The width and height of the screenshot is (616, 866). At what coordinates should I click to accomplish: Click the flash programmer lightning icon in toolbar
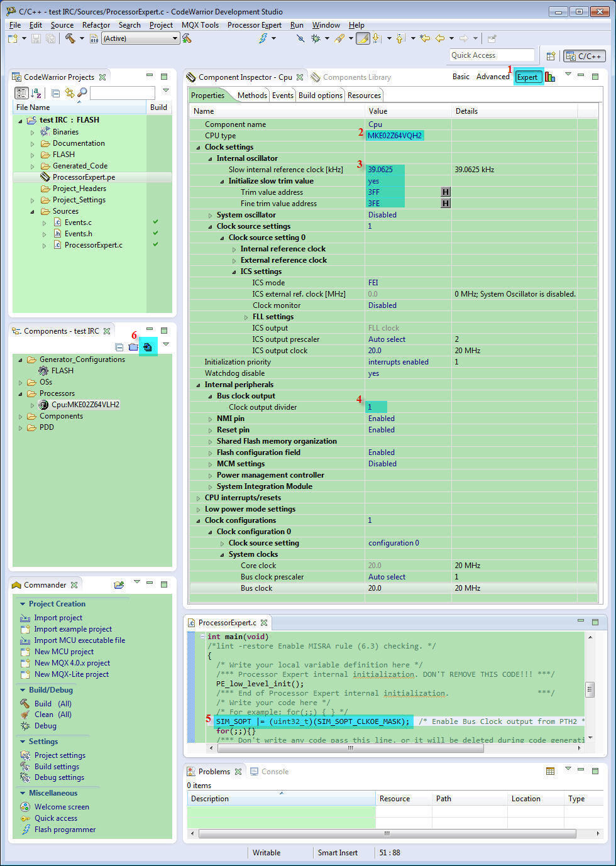(263, 38)
